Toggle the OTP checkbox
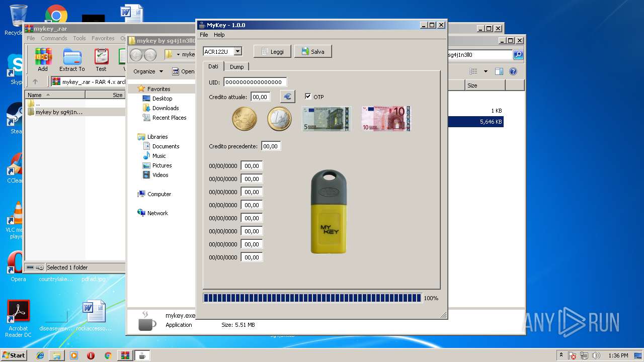The height and width of the screenshot is (362, 644). point(308,97)
